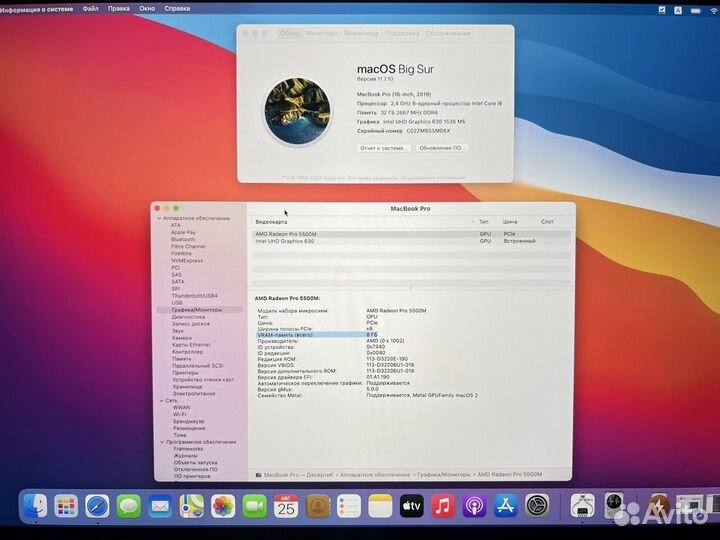Collapse the Сеть sidebar section
Screen dimensions: 720x540
click(x=162, y=401)
